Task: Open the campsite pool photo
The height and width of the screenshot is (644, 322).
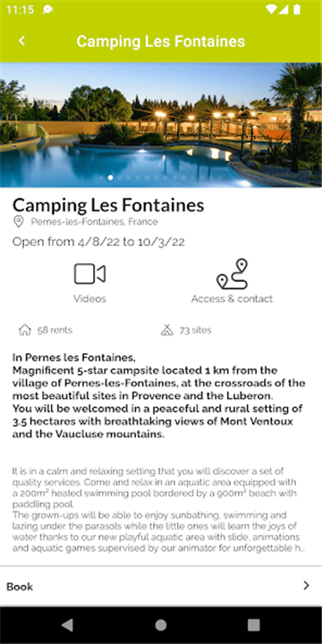Action: [x=161, y=125]
